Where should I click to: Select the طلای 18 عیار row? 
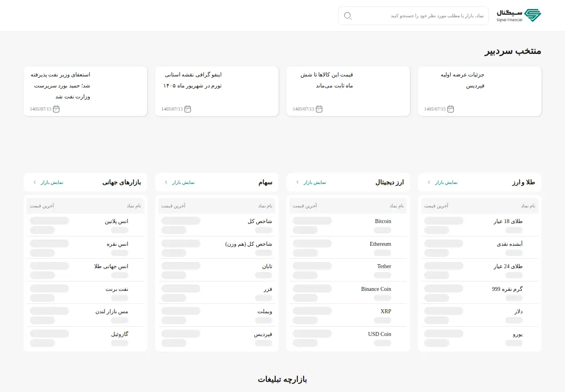479,225
